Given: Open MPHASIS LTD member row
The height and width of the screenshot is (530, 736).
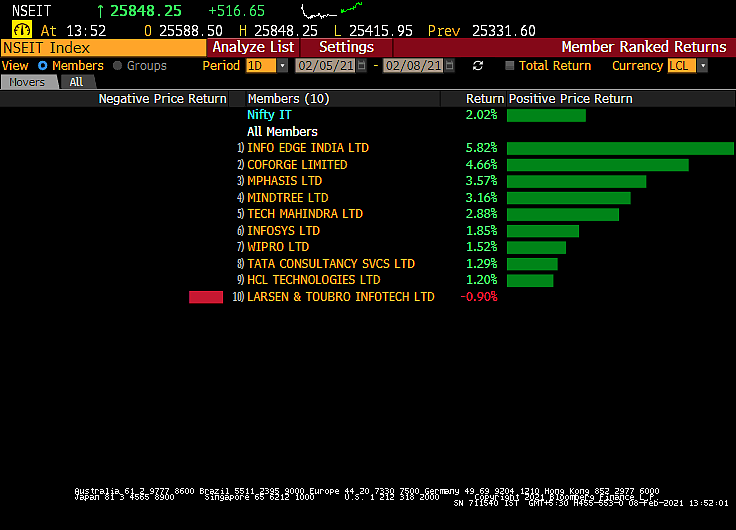Looking at the screenshot, I should pos(284,181).
